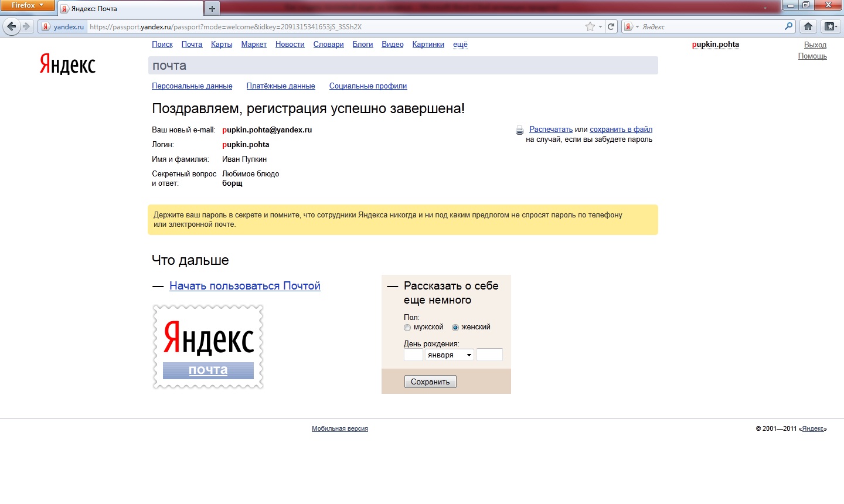The image size is (844, 504).
Task: Click the birth day input field
Action: 413,355
